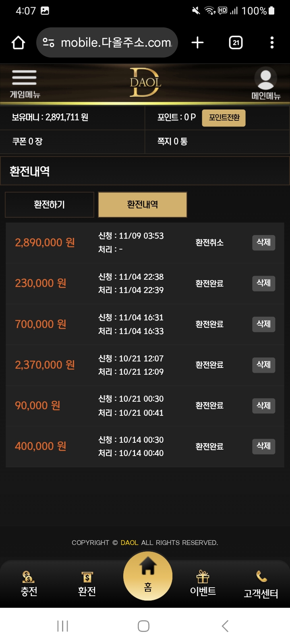This screenshot has height=644, width=290.
Task: Tap the DAOL logo
Action: click(145, 83)
